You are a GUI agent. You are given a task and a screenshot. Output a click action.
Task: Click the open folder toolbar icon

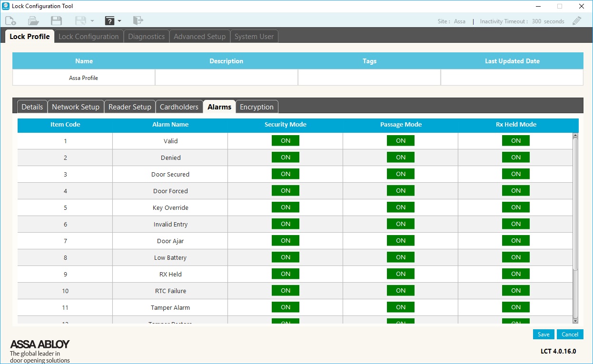pos(33,21)
